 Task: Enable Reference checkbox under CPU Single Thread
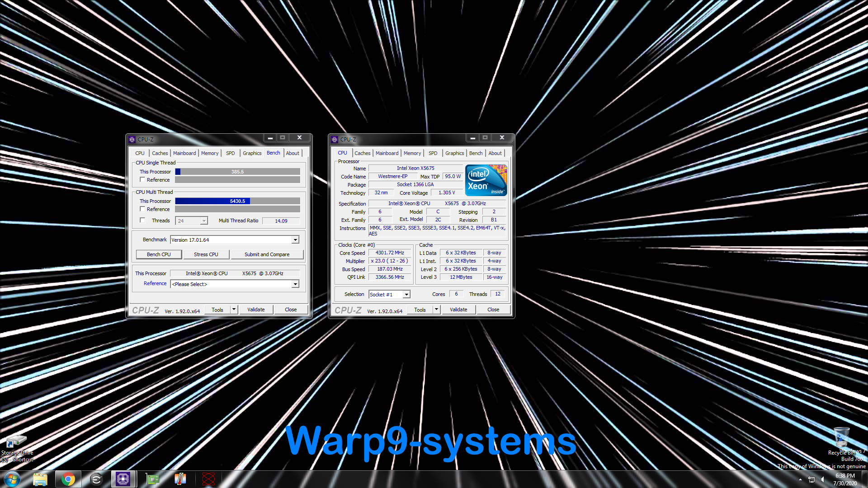142,180
